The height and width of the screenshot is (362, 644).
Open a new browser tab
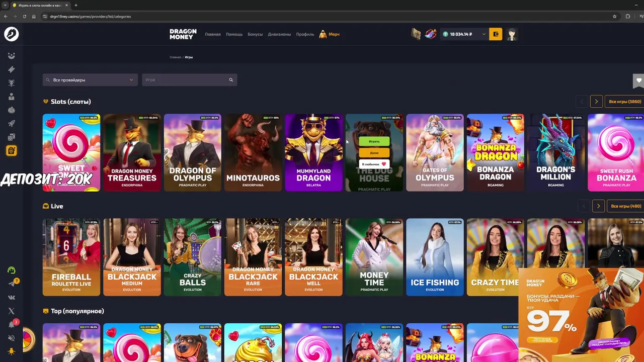[76, 5]
